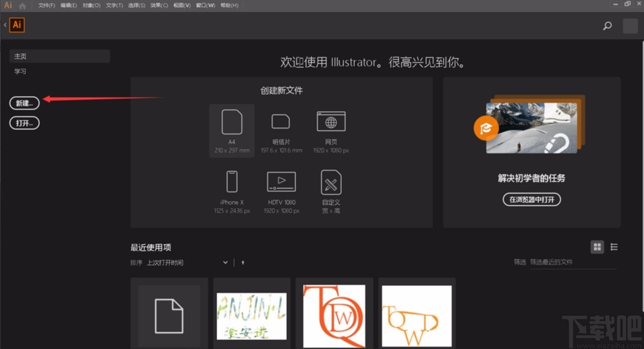Select the HDTV 1080 preset icon
This screenshot has width=644, height=349.
pos(281,182)
